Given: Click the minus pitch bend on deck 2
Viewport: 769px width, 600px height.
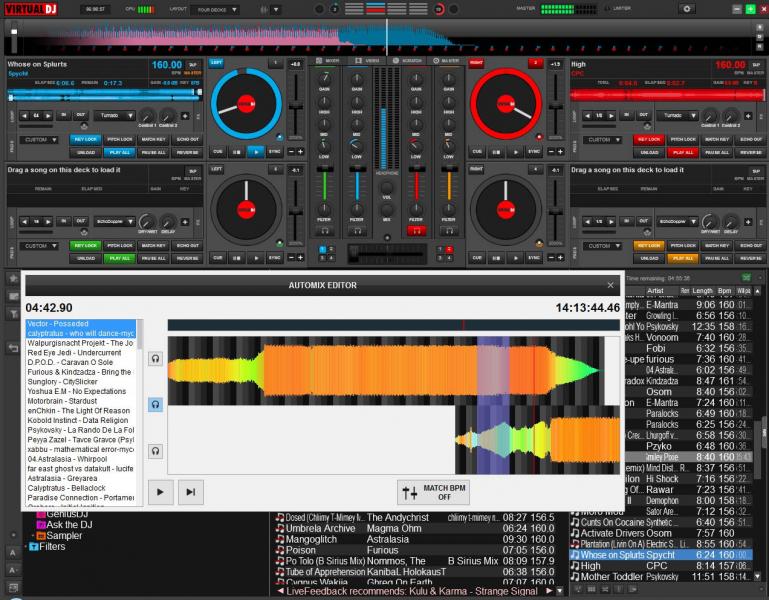Looking at the screenshot, I should pyautogui.click(x=551, y=152).
